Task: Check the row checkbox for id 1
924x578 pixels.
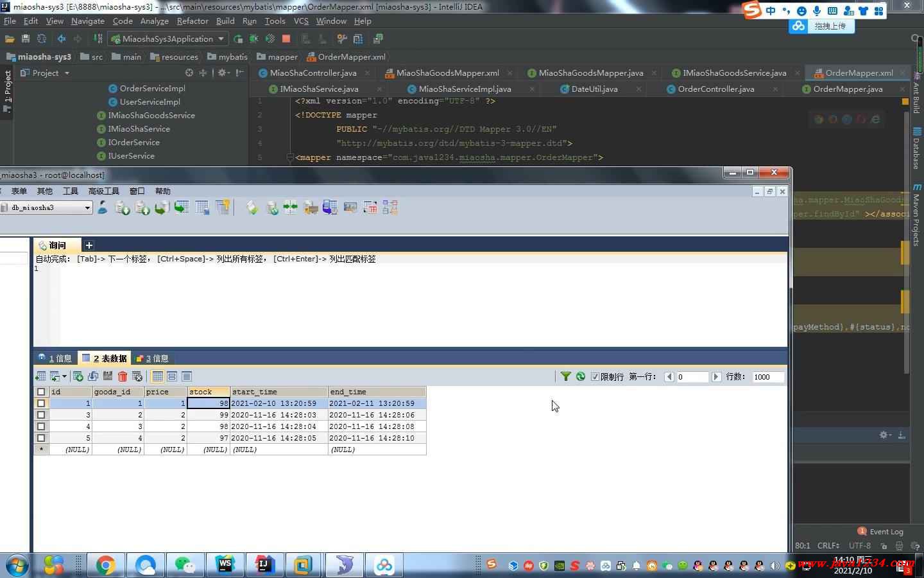Action: coord(41,403)
